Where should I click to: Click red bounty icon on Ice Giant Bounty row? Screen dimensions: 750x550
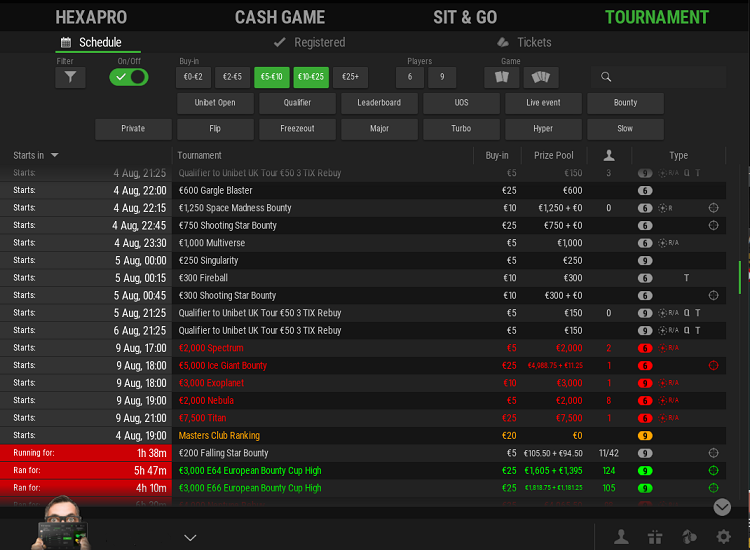[713, 365]
